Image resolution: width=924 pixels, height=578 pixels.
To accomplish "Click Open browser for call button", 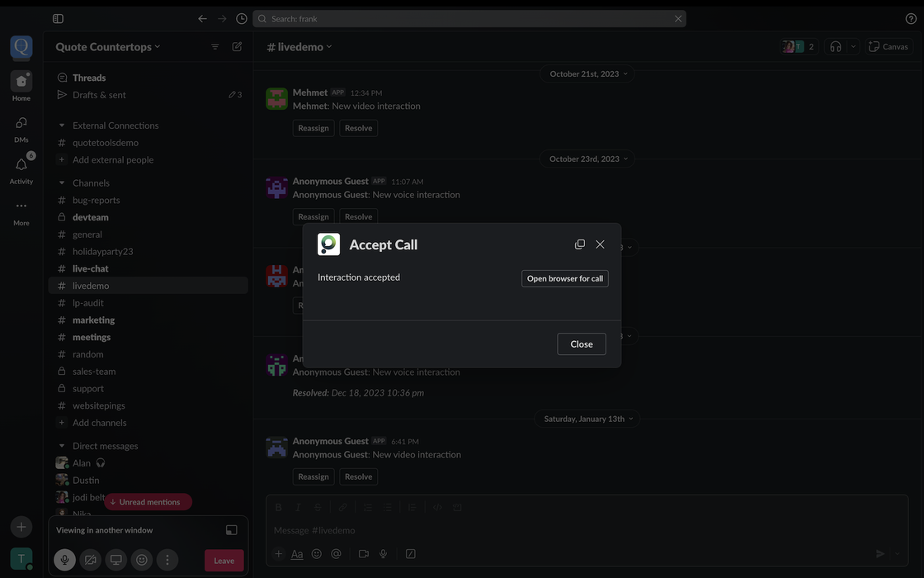I will tap(564, 278).
